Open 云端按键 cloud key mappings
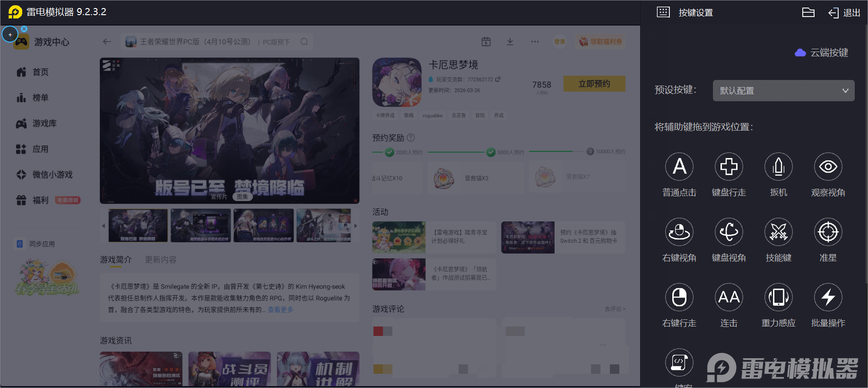 [822, 53]
